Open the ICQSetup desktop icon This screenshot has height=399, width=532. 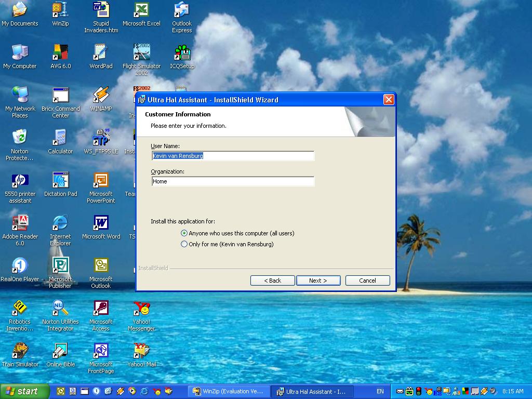[x=182, y=53]
